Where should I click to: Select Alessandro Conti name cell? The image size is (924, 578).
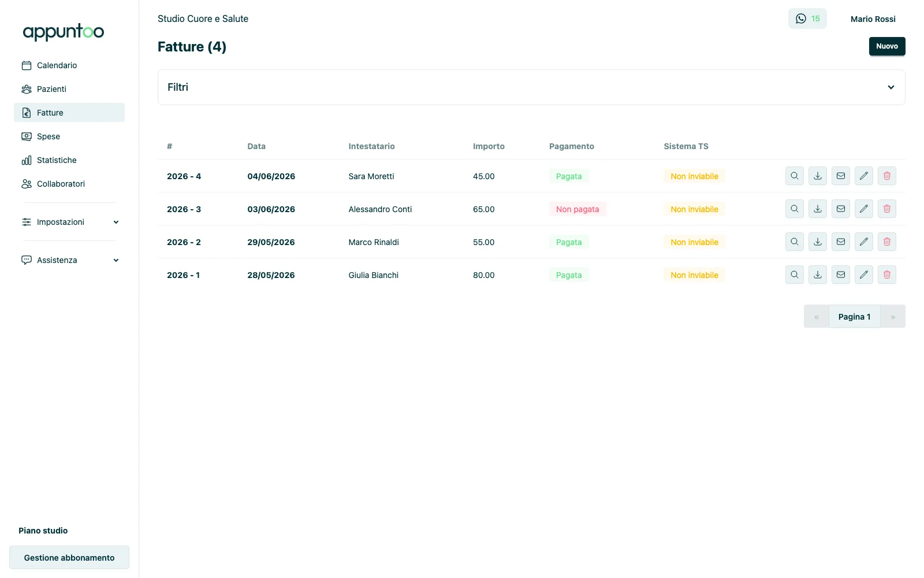coord(380,209)
